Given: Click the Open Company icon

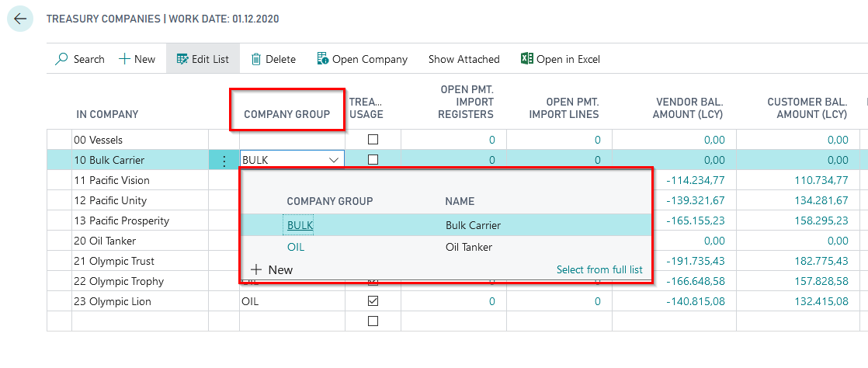Looking at the screenshot, I should pos(323,59).
